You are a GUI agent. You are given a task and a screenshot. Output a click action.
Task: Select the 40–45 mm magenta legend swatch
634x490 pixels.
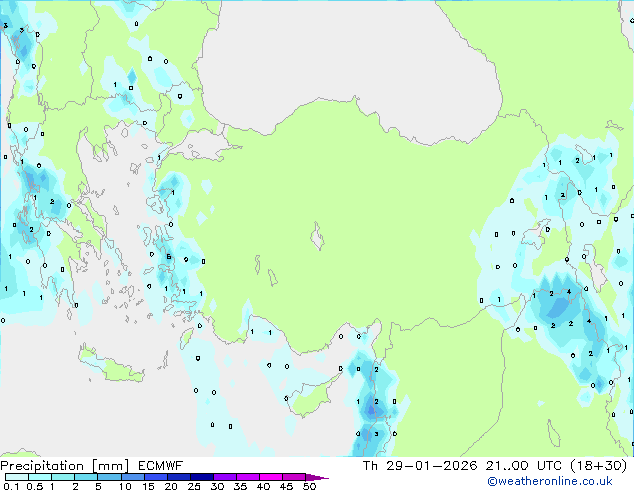pos(271,477)
